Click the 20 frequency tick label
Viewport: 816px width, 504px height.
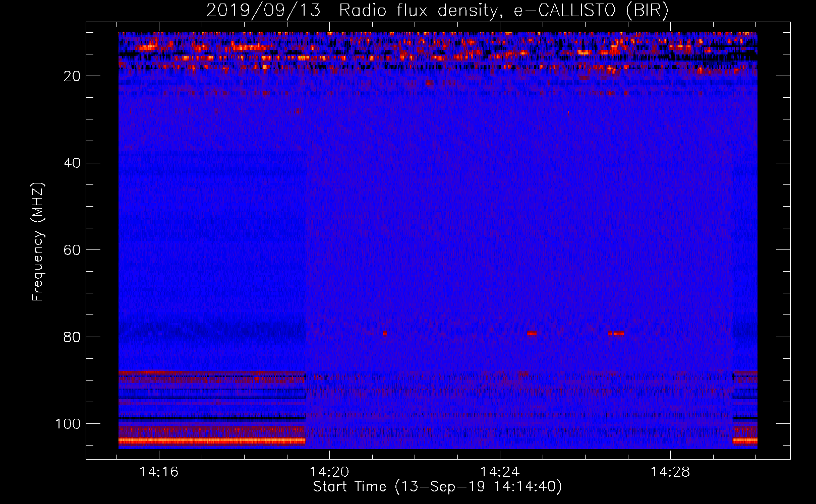73,76
